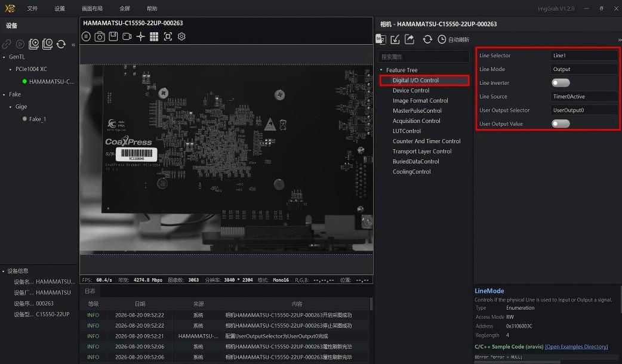622x364 pixels.
Task: Select MasterPulseControl feature
Action: tap(417, 110)
